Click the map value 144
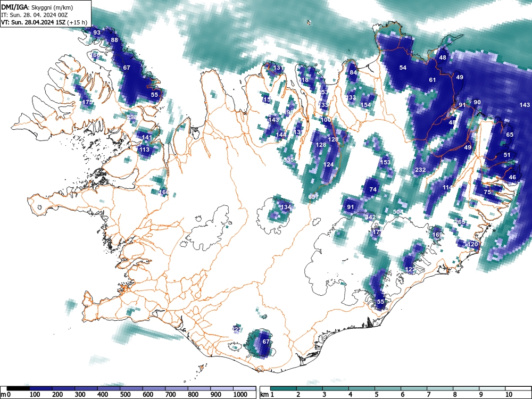The width and height of the screenshot is (532, 399). tap(281, 135)
